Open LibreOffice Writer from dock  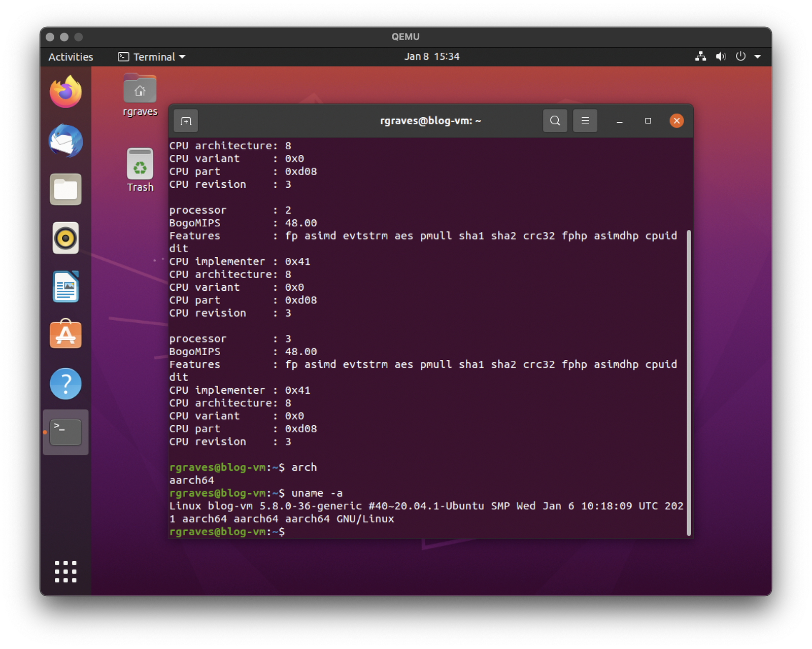coord(65,287)
